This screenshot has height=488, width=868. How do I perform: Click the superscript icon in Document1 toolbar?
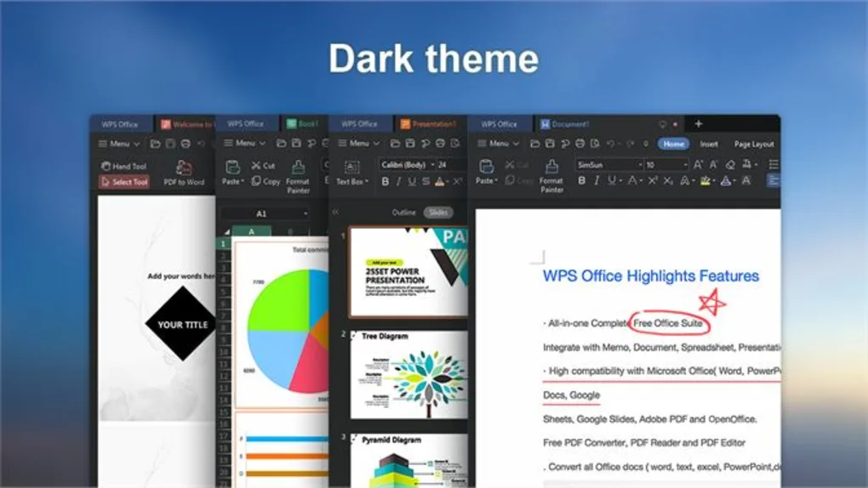653,181
